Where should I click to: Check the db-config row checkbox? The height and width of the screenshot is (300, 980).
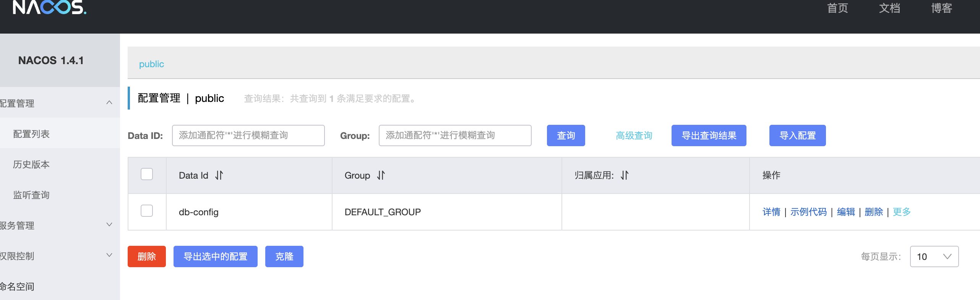pos(147,211)
